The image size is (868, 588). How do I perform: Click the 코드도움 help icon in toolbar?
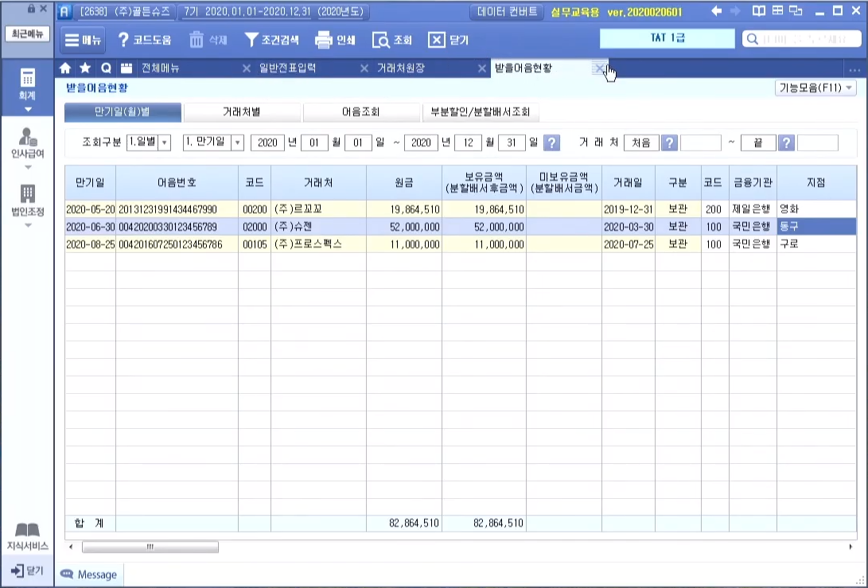click(x=123, y=41)
